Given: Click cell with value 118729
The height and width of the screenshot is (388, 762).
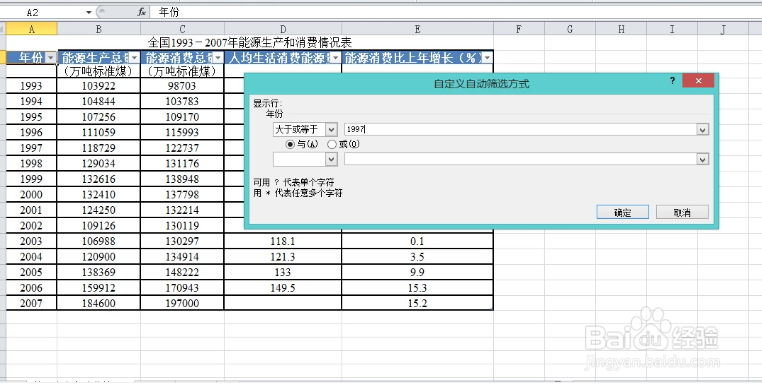Looking at the screenshot, I should tap(99, 148).
